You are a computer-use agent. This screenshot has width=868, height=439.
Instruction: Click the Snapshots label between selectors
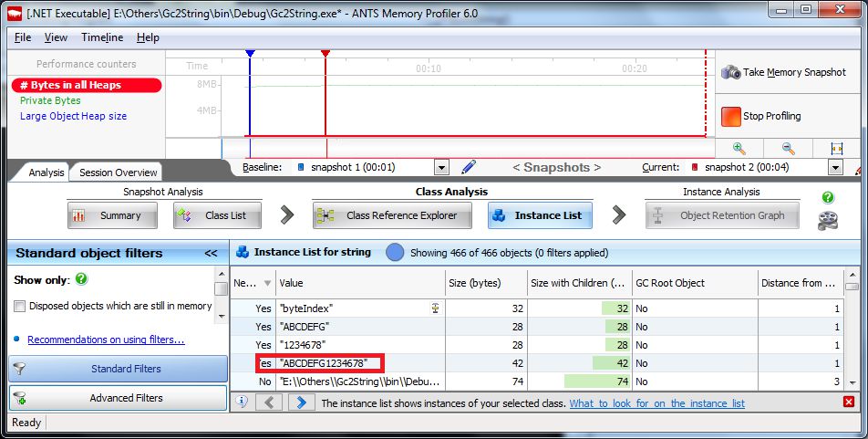coord(556,167)
